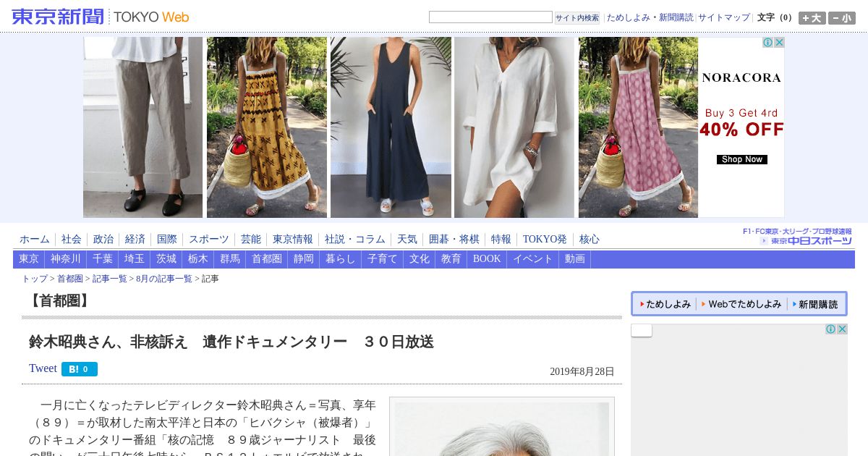Select the 群馬 region tab
This screenshot has height=456, width=868.
[230, 259]
